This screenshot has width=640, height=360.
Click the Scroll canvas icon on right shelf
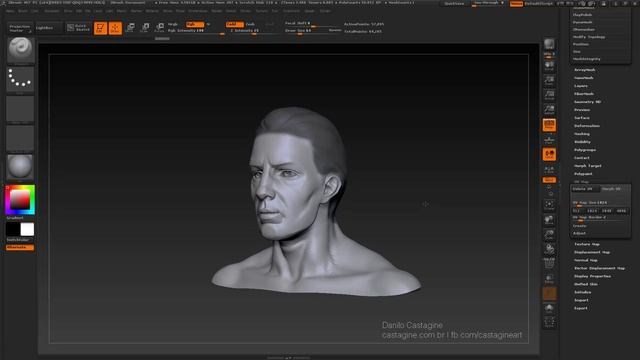click(549, 66)
